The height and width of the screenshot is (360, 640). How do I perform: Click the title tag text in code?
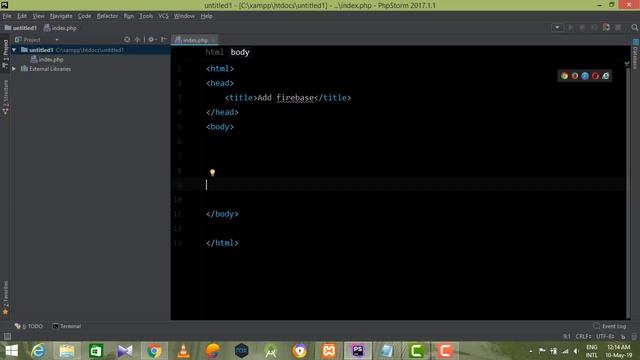pos(288,98)
